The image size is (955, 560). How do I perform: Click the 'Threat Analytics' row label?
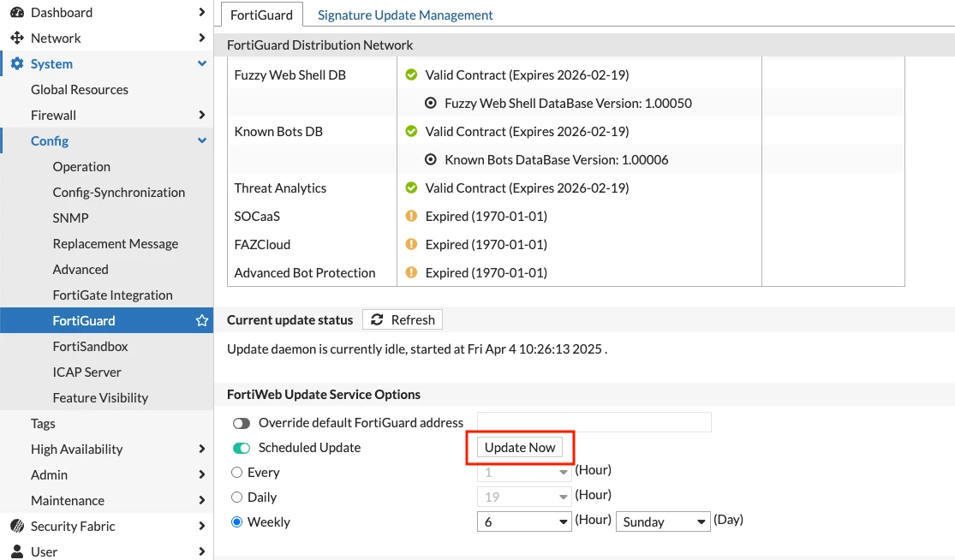pos(280,188)
